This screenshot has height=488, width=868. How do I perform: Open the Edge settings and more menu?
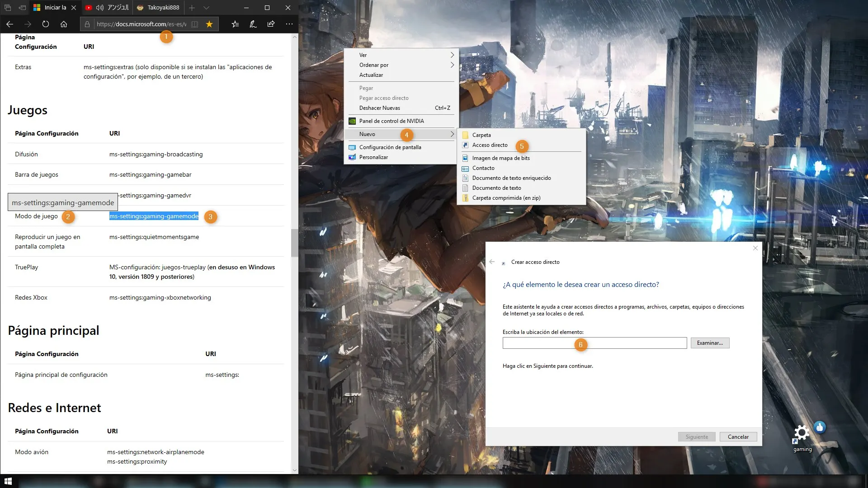click(289, 24)
